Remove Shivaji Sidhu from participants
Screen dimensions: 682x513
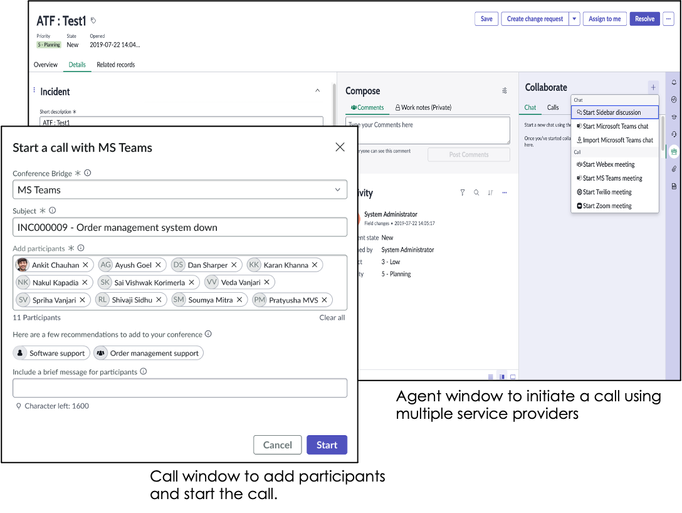(x=159, y=300)
